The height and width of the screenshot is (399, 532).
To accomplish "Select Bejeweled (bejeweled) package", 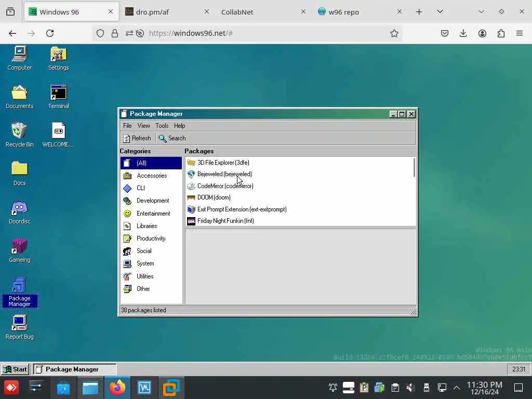I will (x=299, y=174).
